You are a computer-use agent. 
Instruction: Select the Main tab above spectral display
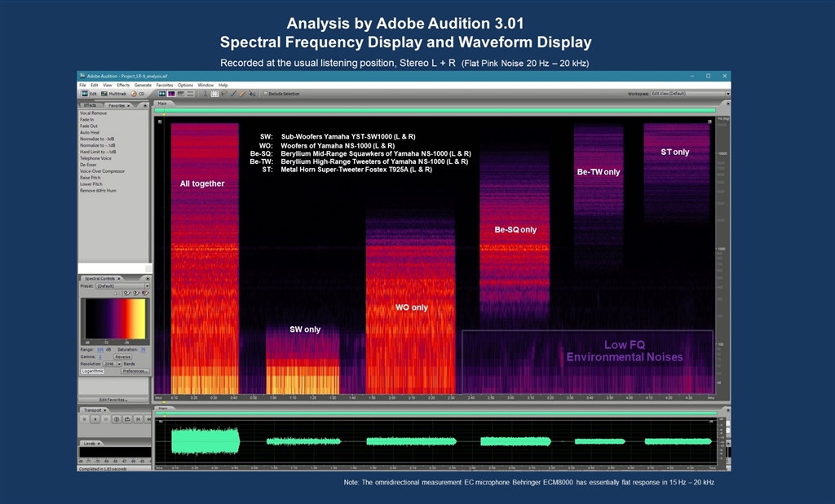click(x=162, y=104)
